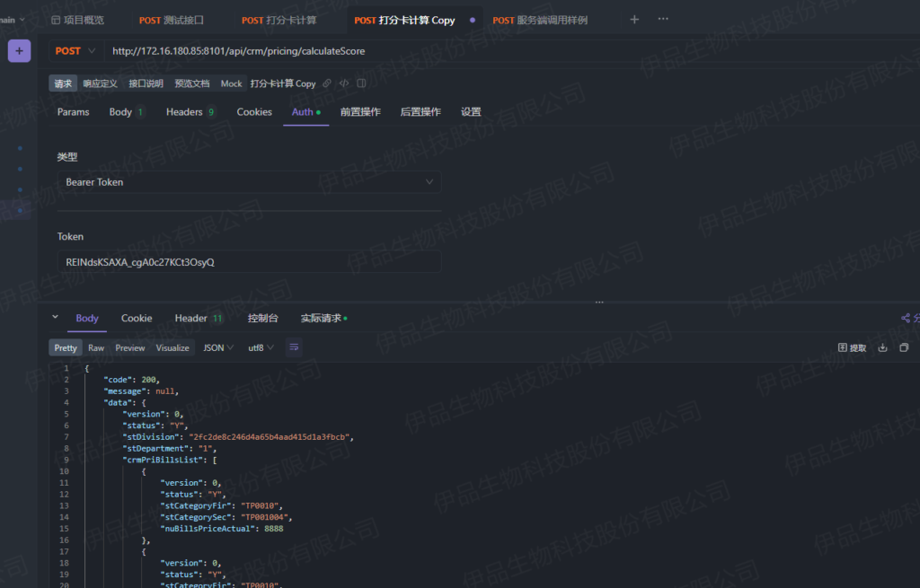Click the Token label above the input

70,236
